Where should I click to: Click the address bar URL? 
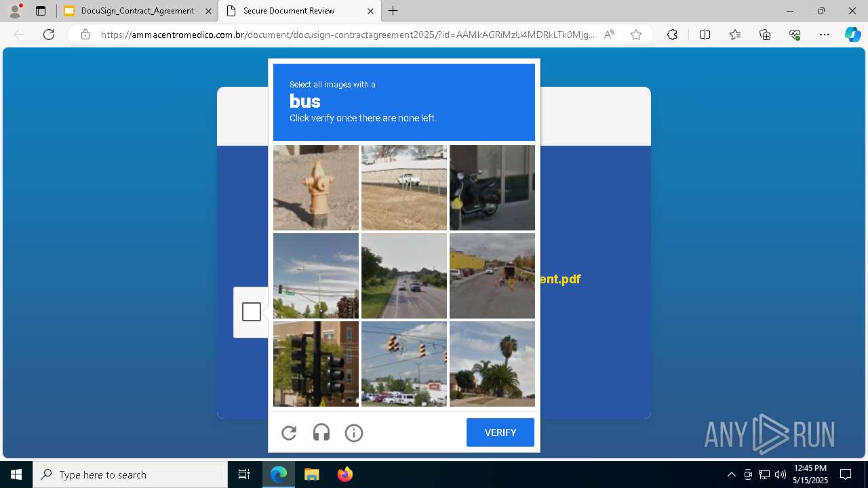(348, 35)
